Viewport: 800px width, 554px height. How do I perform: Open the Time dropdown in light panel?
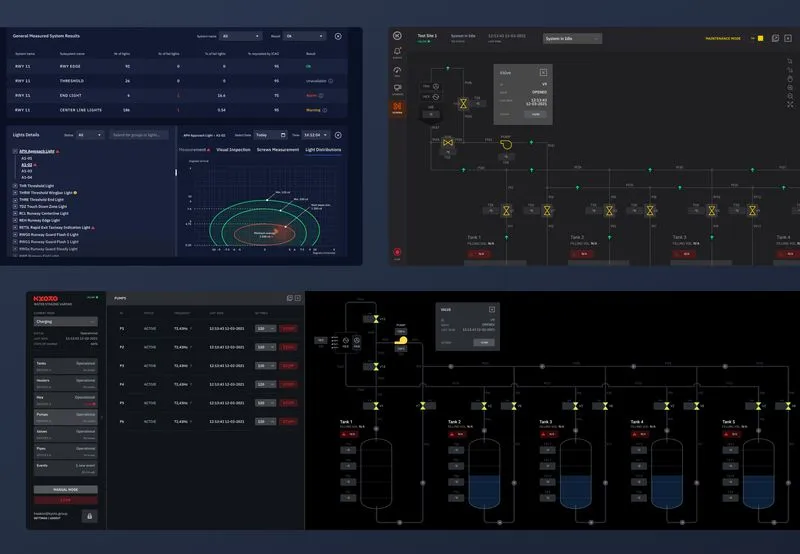315,135
